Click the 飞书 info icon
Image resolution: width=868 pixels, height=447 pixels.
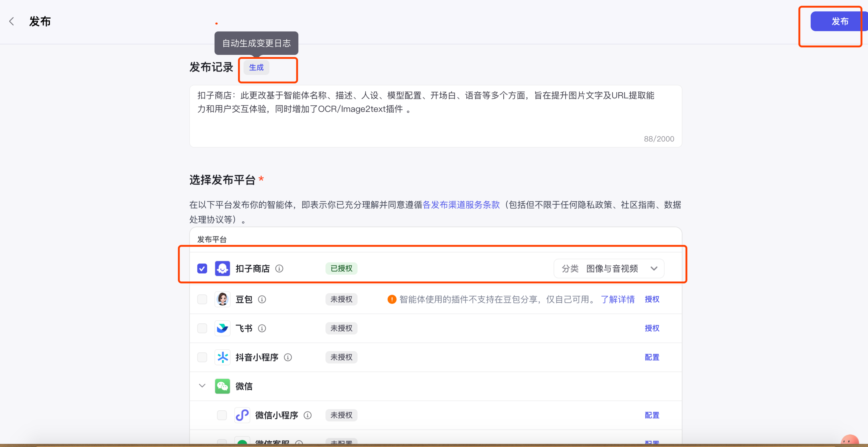[x=262, y=328]
